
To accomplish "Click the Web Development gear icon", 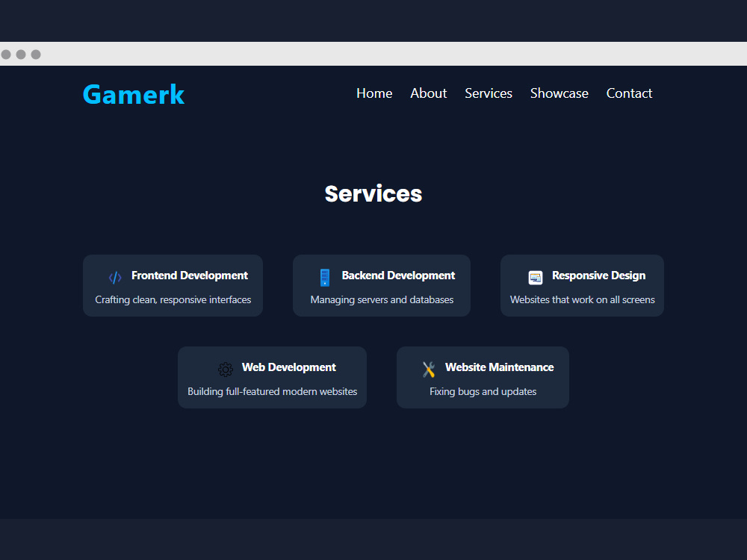I will pos(226,369).
